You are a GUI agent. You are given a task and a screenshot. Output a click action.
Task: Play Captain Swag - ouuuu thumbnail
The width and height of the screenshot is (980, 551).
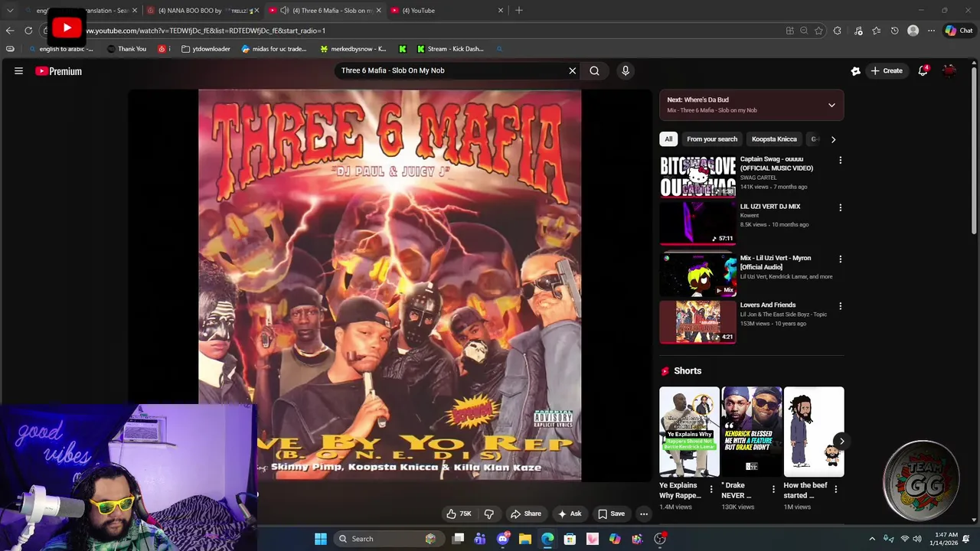[x=697, y=176]
